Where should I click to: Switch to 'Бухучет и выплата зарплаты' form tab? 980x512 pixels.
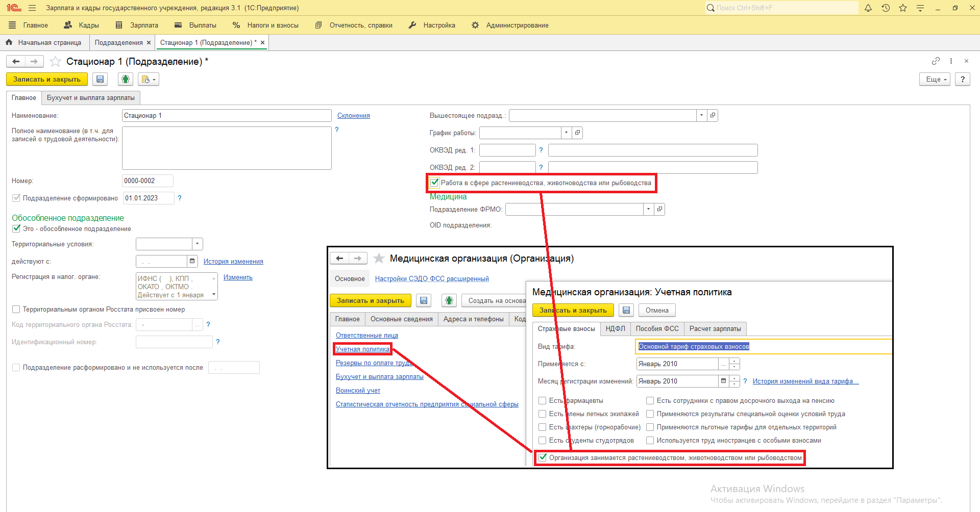pyautogui.click(x=91, y=98)
